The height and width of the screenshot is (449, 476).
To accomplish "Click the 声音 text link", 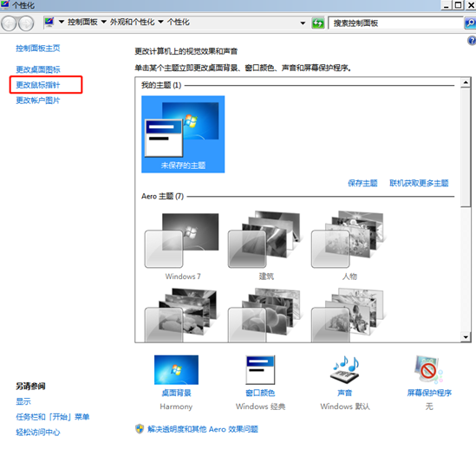I will pos(345,393).
